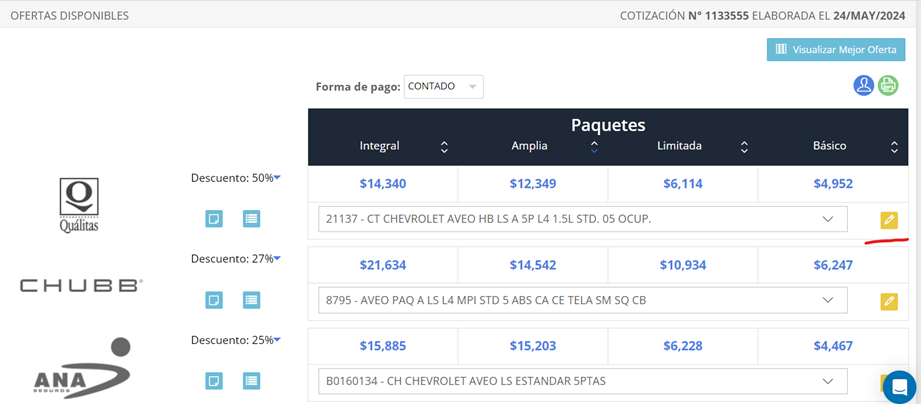
Task: Select CHUBB Limitada price $10,934
Action: click(683, 265)
